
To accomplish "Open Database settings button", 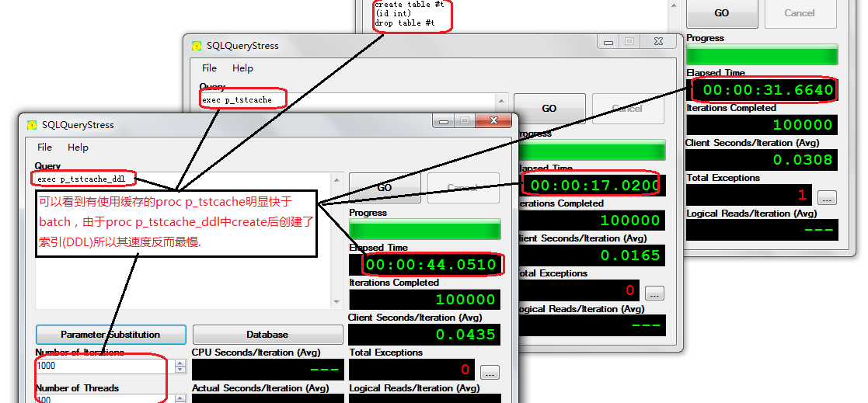I will [268, 335].
